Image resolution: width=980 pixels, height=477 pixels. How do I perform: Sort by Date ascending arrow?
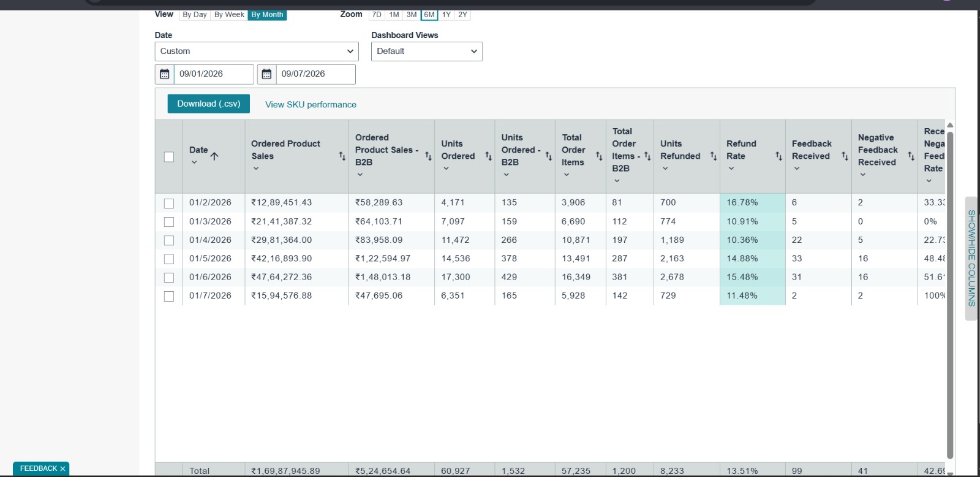pos(214,156)
